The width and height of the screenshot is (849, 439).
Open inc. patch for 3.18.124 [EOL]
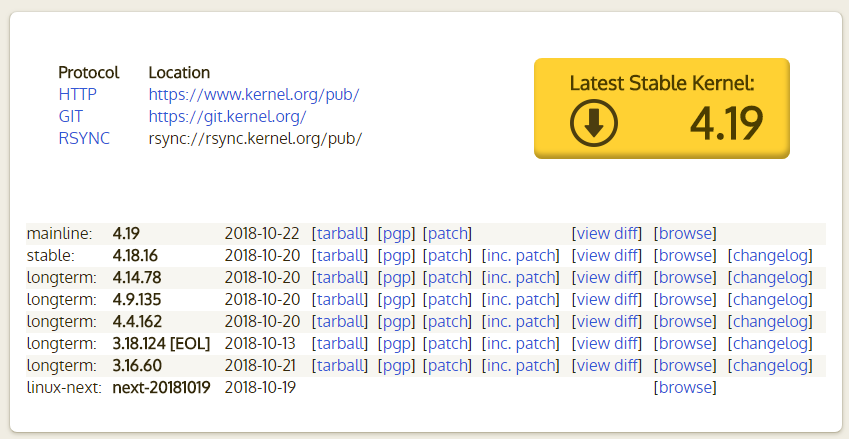click(520, 344)
